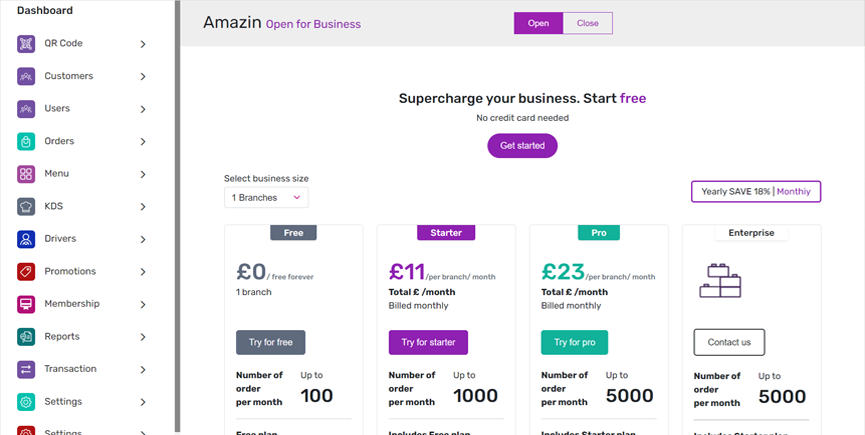Click the QR Code sidebar icon
865x435 pixels.
(x=26, y=44)
